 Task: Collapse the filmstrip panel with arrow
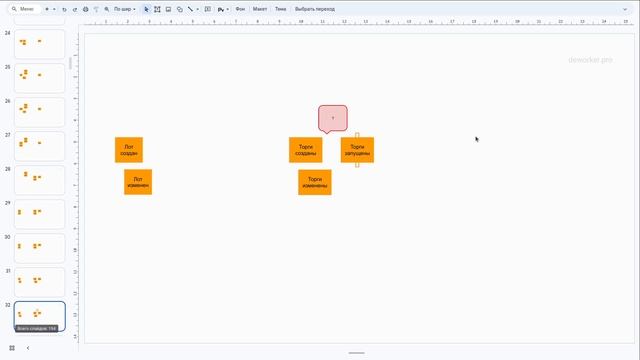click(x=28, y=348)
